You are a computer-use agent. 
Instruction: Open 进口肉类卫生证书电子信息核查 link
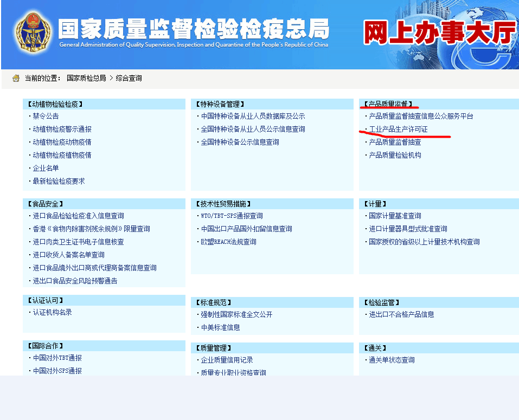point(78,242)
